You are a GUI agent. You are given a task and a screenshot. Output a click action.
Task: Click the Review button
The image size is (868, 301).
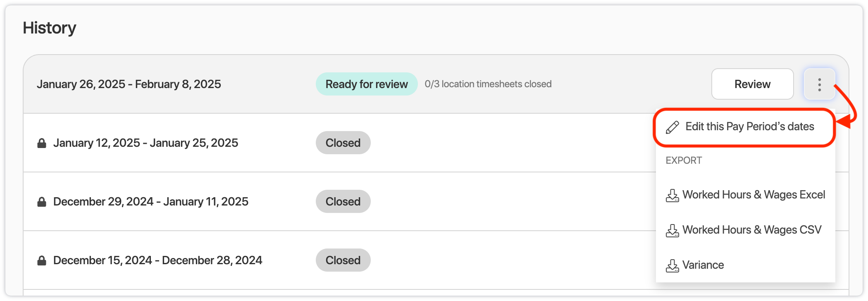752,84
